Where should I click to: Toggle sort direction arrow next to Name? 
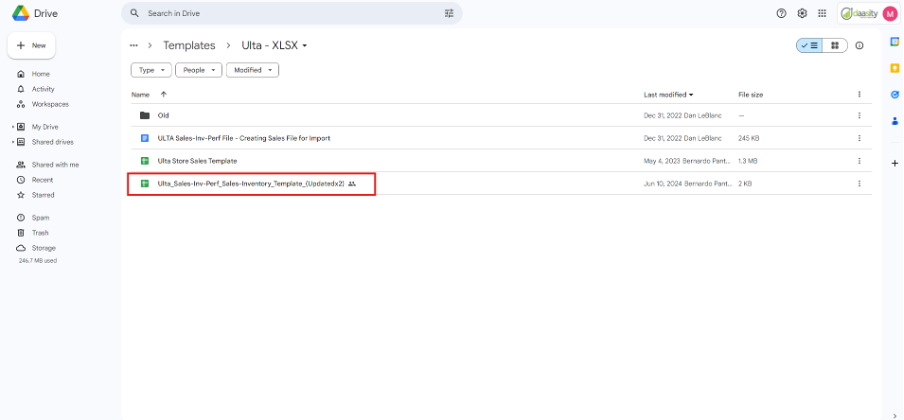point(163,94)
